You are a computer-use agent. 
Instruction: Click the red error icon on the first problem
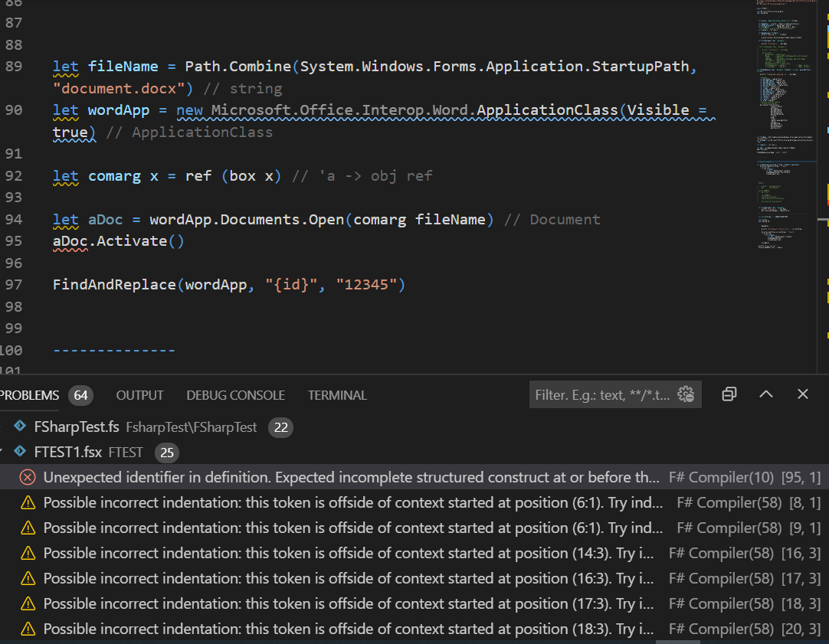coord(28,478)
